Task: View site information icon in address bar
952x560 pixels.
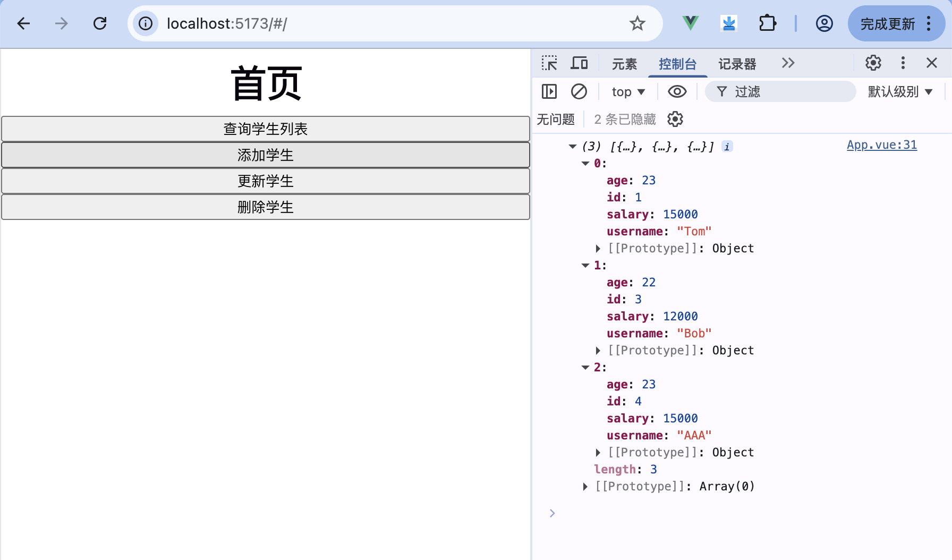Action: [x=146, y=23]
